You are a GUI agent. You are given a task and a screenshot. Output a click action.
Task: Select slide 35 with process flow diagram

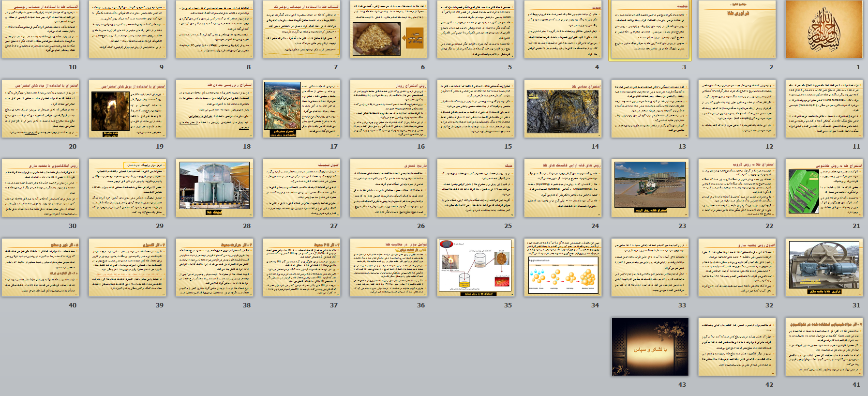pyautogui.click(x=476, y=268)
